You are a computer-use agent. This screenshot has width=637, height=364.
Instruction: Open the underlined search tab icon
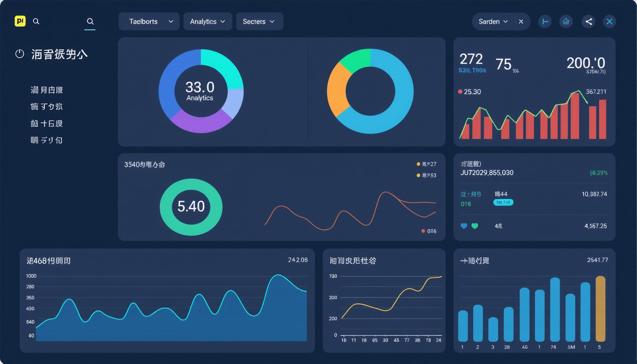point(90,21)
